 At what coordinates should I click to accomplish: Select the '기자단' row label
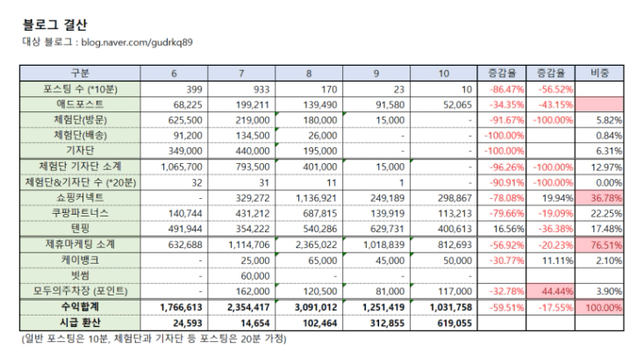(80, 151)
